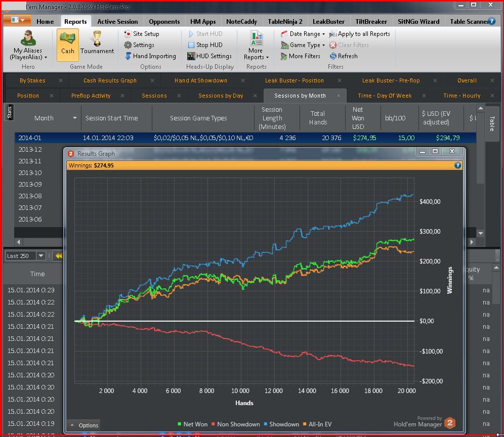Sort by Session Length column
The image size is (504, 437).
[x=272, y=118]
